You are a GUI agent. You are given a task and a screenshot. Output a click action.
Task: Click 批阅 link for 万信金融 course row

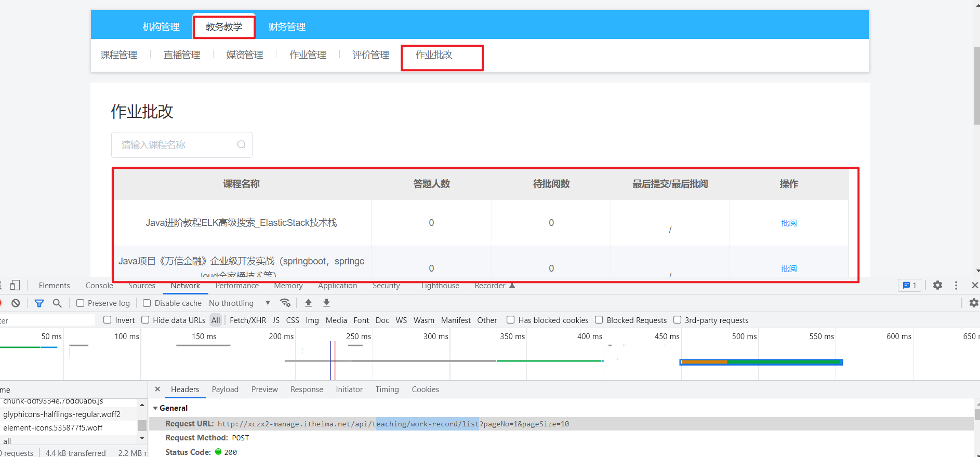[789, 268]
